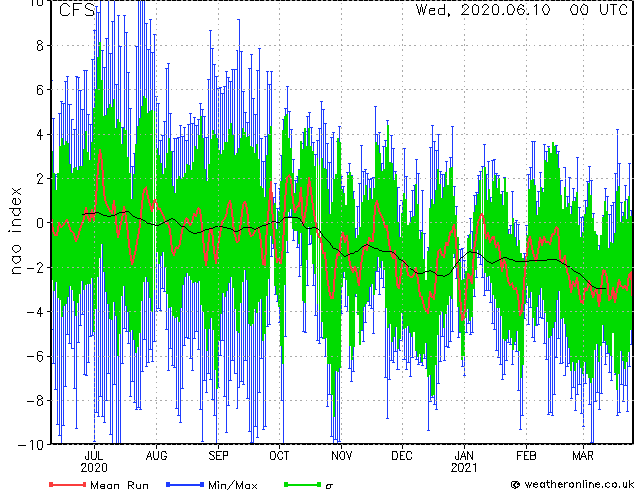This screenshot has height=490, width=634.
Task: Click the SEP x-axis label
Action: coord(218,456)
